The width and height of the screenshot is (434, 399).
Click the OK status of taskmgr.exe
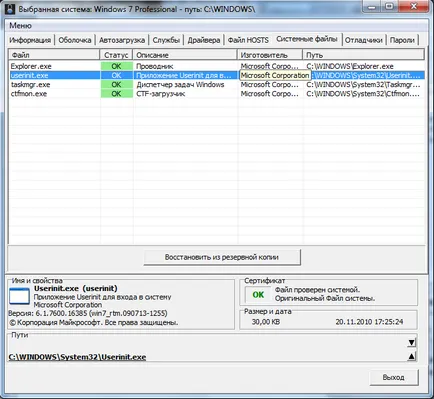[116, 85]
